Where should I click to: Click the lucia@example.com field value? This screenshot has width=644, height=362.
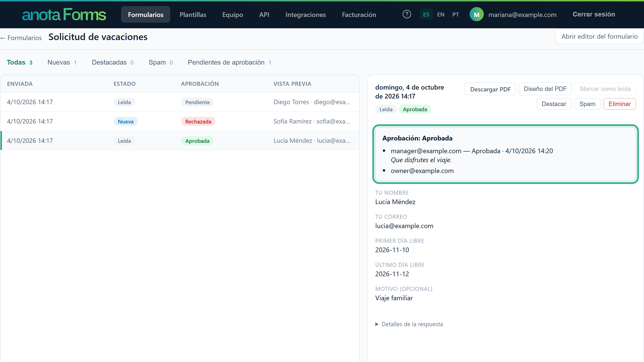[404, 226]
